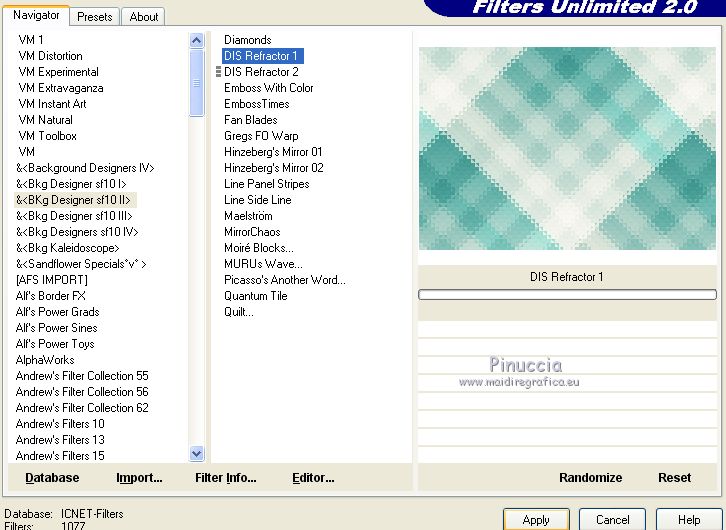Image resolution: width=726 pixels, height=530 pixels.
Task: Select Andrew's Filters 13
Action: 60,439
